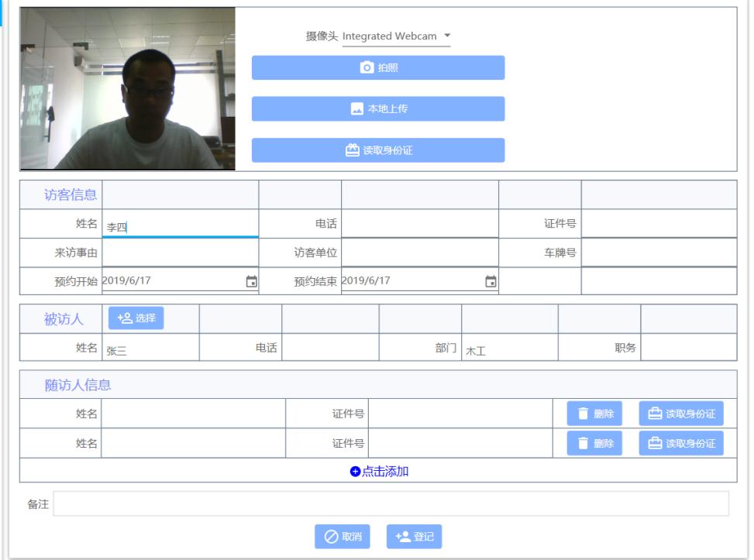Screen dimensions: 754x560
Task: Click the visitor 证件号 input field
Action: click(659, 225)
